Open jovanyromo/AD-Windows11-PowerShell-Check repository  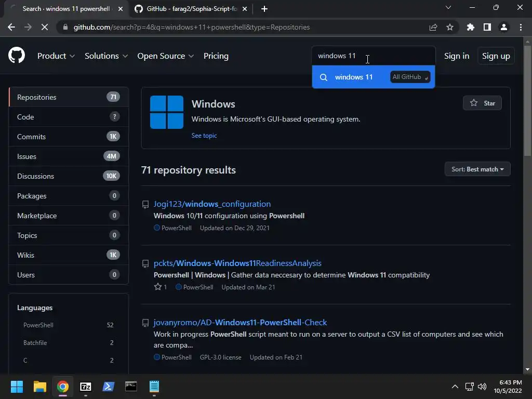pyautogui.click(x=240, y=322)
